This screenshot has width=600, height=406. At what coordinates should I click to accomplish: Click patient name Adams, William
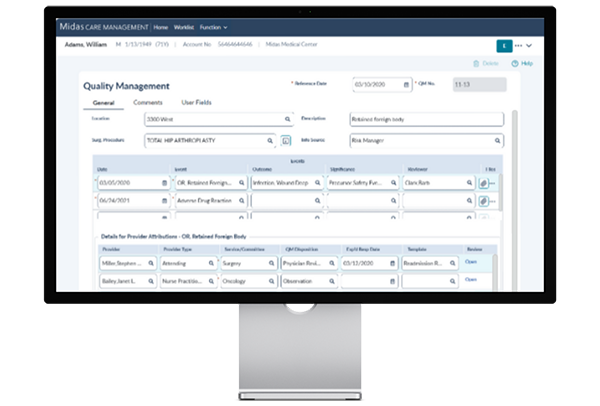pos(86,44)
